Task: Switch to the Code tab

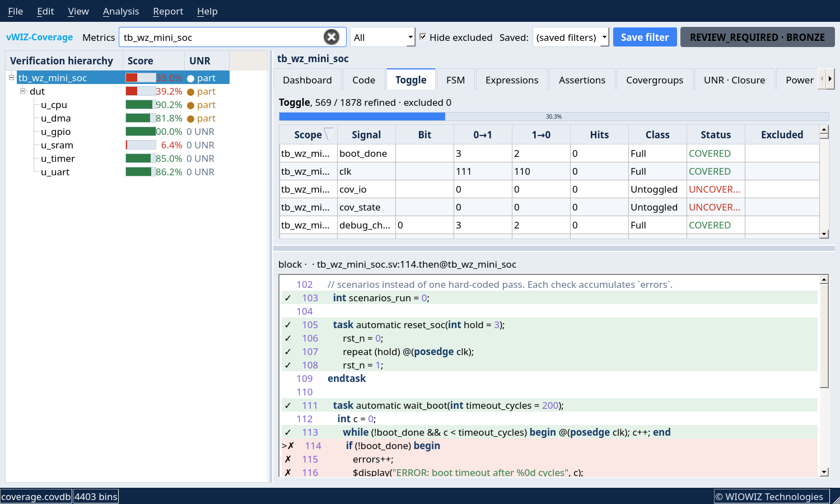Action: pos(364,80)
